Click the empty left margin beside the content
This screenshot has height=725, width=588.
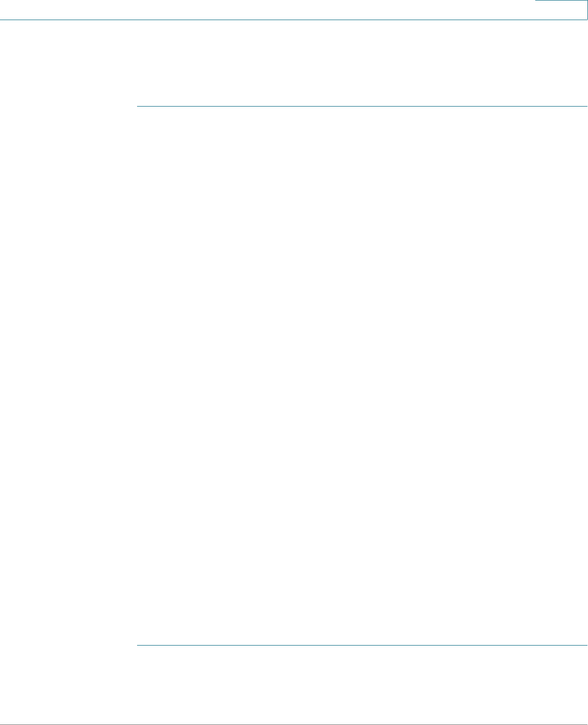[68, 376]
